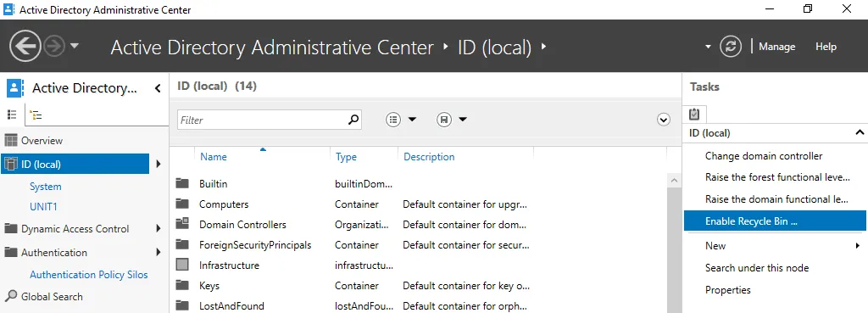Collapse the navigation pane with chevron
The height and width of the screenshot is (313, 868).
pos(158,88)
